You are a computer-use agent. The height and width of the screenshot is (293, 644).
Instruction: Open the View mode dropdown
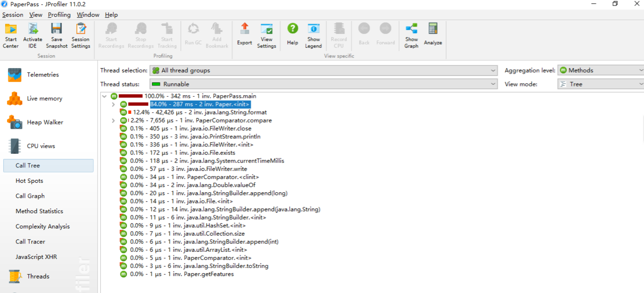point(601,84)
